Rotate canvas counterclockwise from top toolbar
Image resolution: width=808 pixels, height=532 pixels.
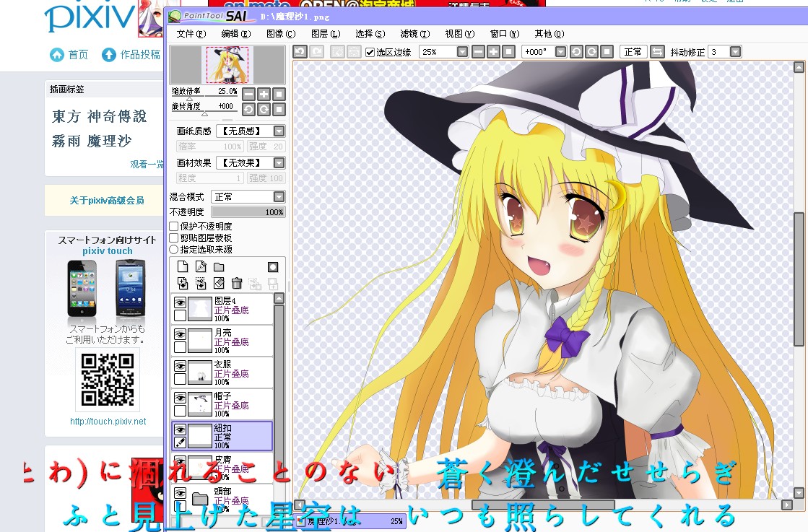point(577,51)
